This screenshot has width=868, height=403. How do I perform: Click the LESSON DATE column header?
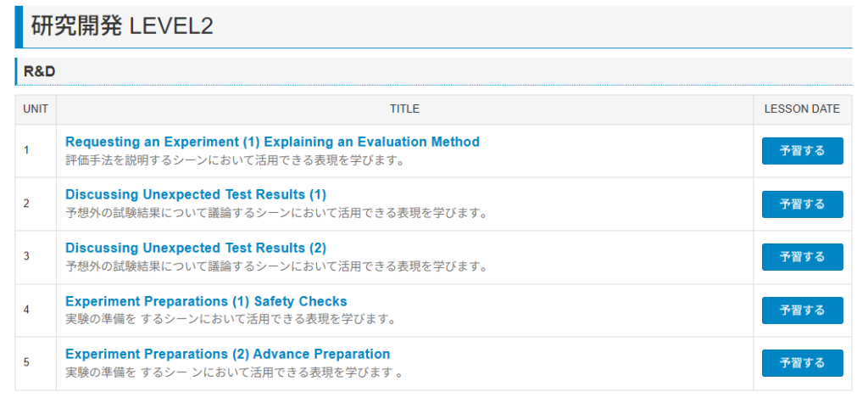[802, 109]
